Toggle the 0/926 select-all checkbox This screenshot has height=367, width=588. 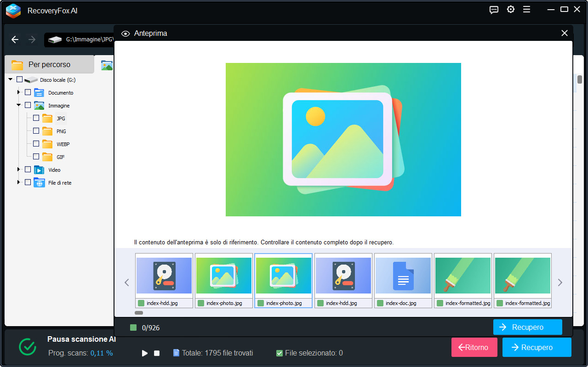click(x=133, y=327)
